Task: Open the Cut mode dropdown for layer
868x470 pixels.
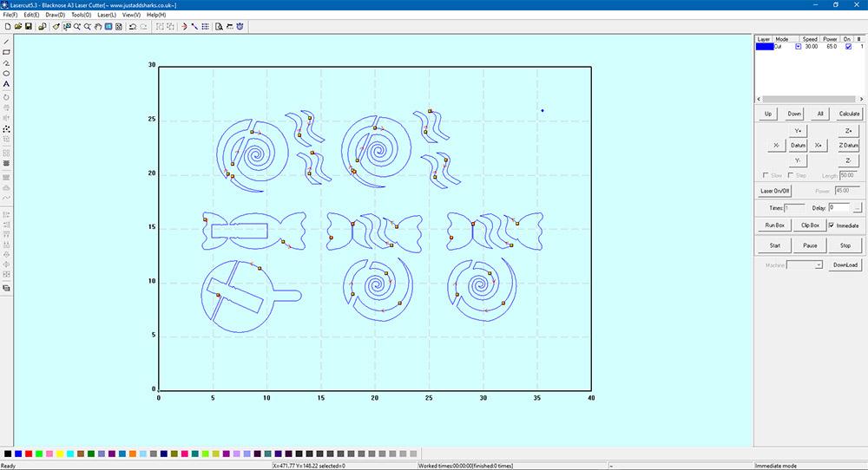Action: tap(798, 47)
